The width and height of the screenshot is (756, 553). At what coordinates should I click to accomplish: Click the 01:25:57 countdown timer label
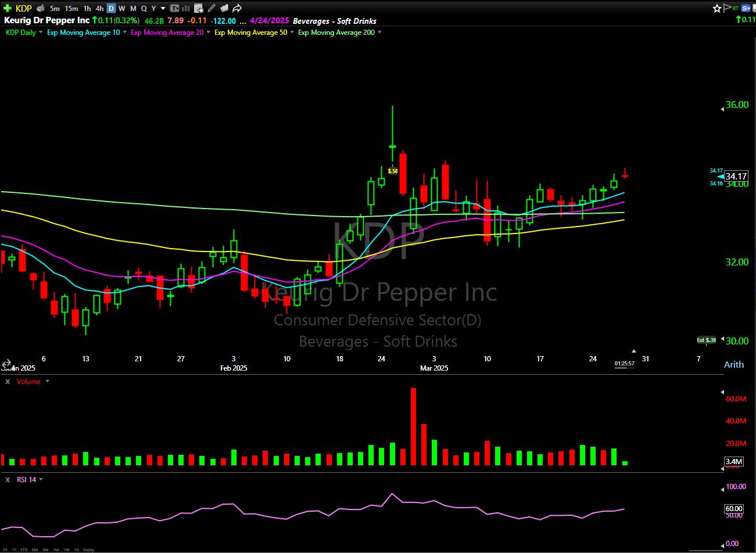[x=625, y=364]
